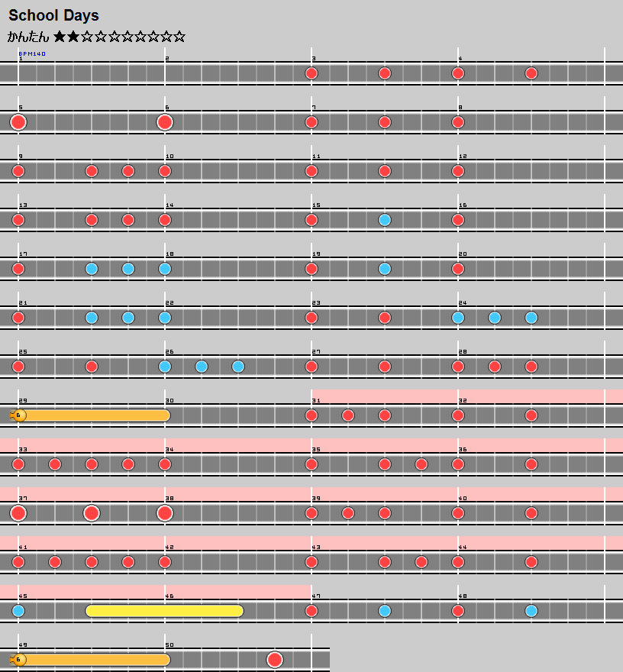Select the yellow drumroll bar across measure 46

point(165,611)
